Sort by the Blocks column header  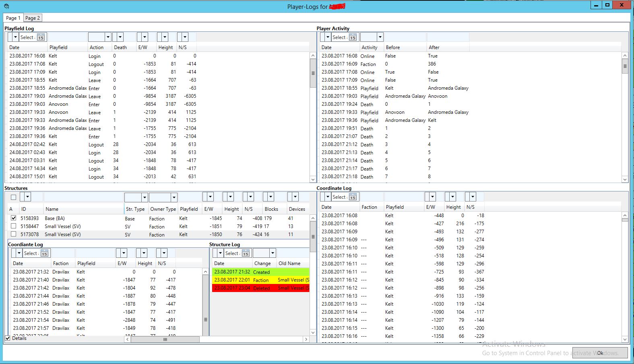point(271,209)
